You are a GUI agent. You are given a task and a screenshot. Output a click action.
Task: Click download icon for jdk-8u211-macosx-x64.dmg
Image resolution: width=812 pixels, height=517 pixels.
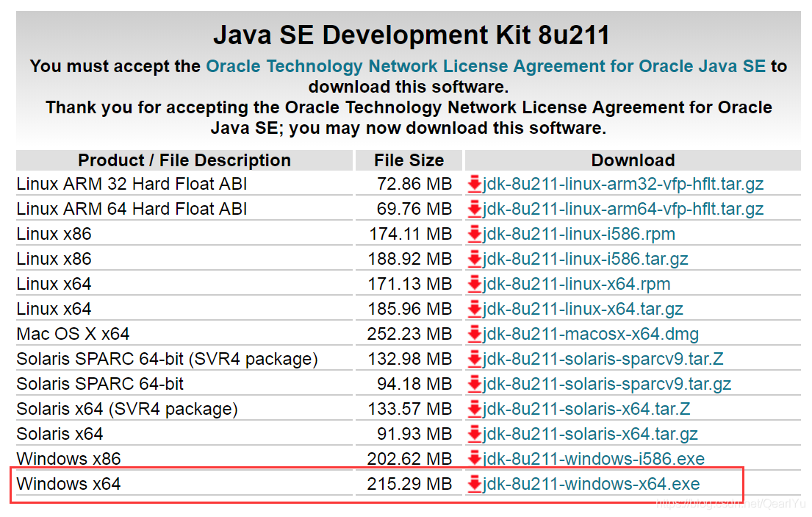[x=475, y=333]
